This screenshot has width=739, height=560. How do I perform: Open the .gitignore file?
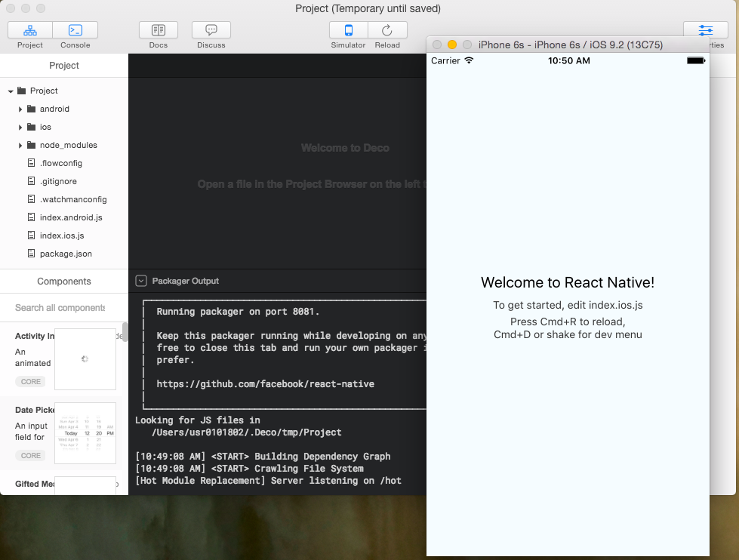58,181
